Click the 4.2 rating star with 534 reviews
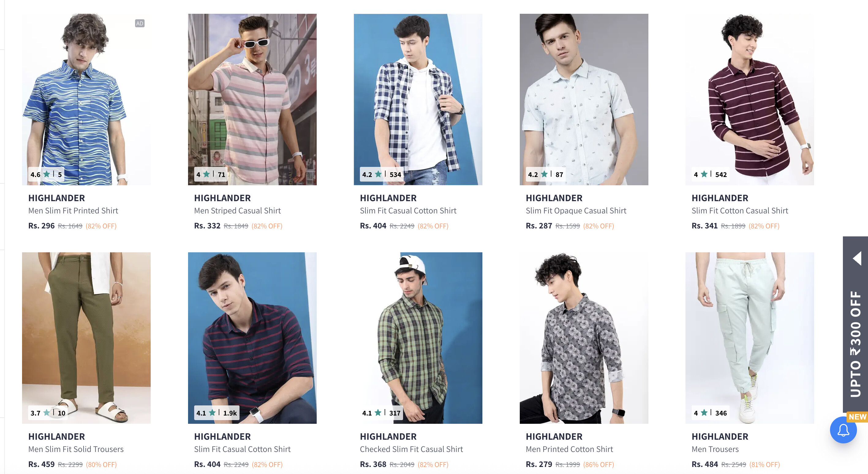The image size is (868, 474). click(x=378, y=174)
